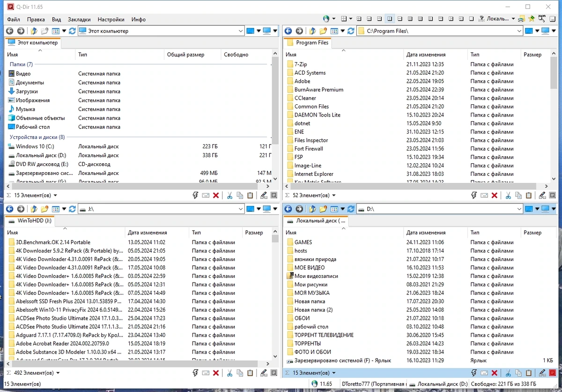Viewport: 562px width, 392px height.
Task: Click mail envelope icon below the D:\ pane
Action: click(x=485, y=373)
